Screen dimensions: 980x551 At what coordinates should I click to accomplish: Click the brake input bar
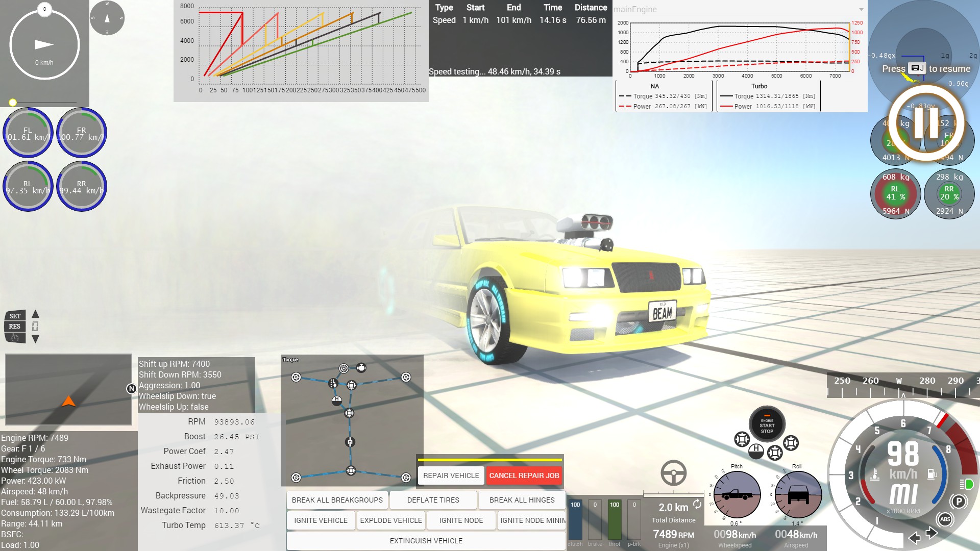pos(595,520)
